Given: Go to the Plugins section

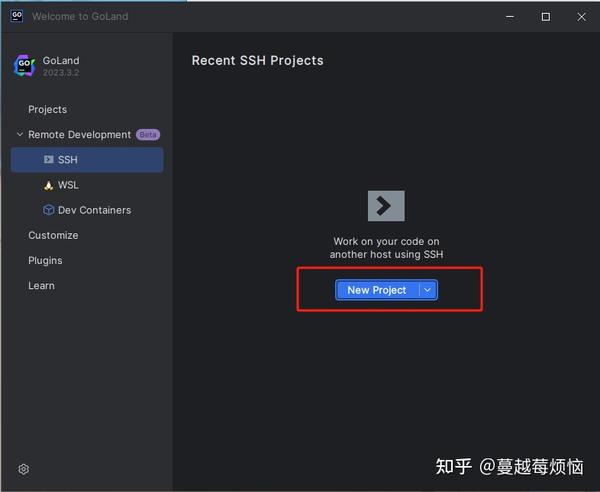Looking at the screenshot, I should (x=45, y=261).
